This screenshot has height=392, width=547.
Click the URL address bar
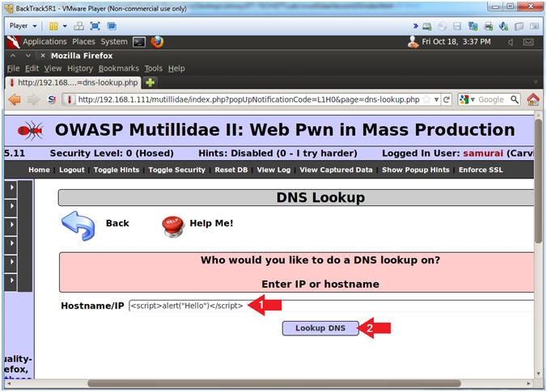[248, 99]
